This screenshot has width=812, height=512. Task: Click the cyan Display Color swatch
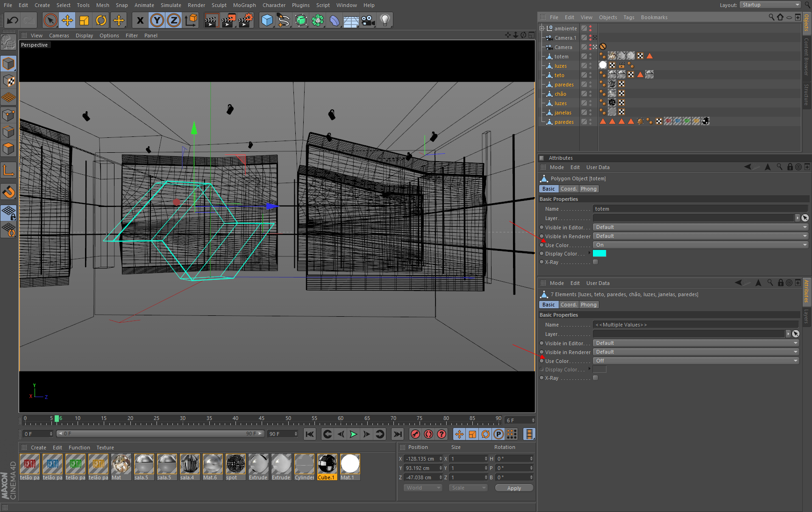pos(599,253)
